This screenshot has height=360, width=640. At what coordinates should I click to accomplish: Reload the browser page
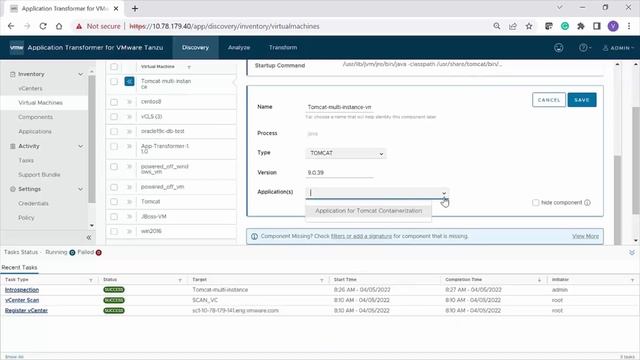43,26
